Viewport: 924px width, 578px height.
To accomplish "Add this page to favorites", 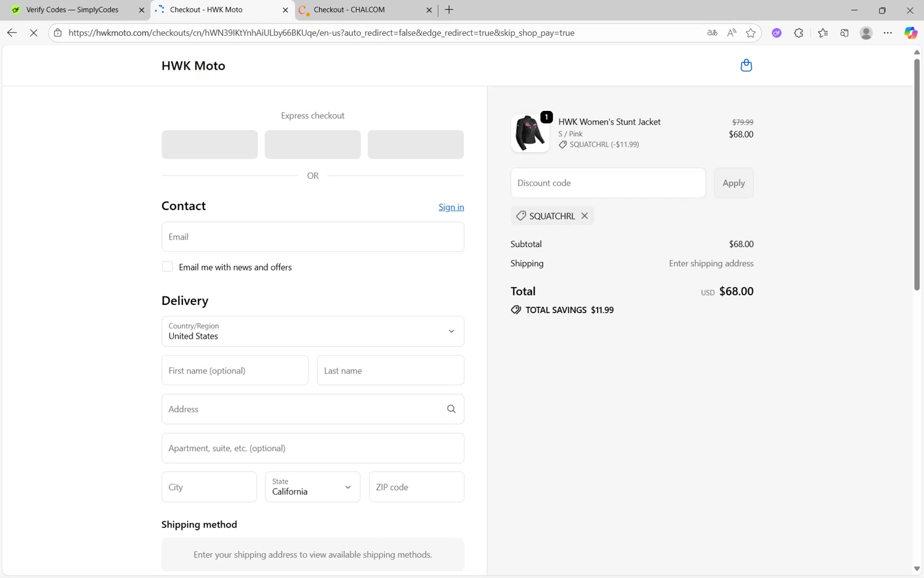I will click(750, 33).
